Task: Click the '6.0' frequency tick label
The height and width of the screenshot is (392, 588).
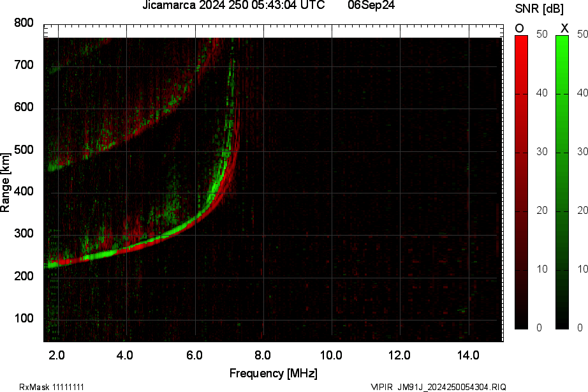Action: click(195, 355)
